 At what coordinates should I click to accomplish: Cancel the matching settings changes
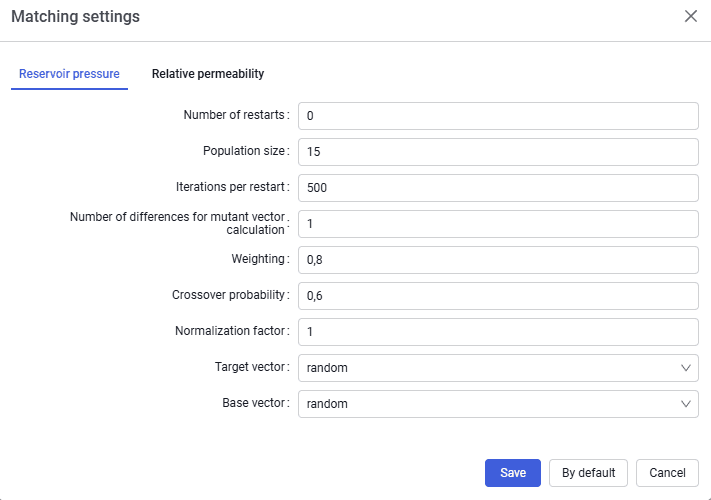click(x=667, y=473)
